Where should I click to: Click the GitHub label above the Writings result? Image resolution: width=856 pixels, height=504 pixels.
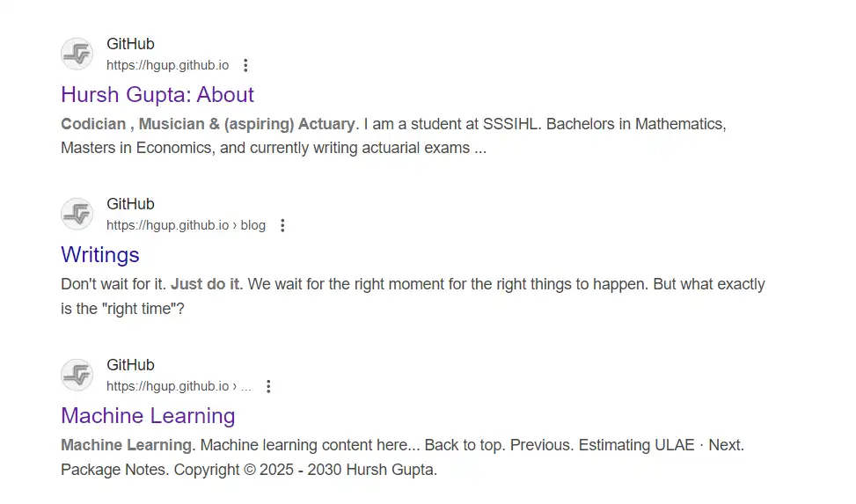pyautogui.click(x=130, y=204)
